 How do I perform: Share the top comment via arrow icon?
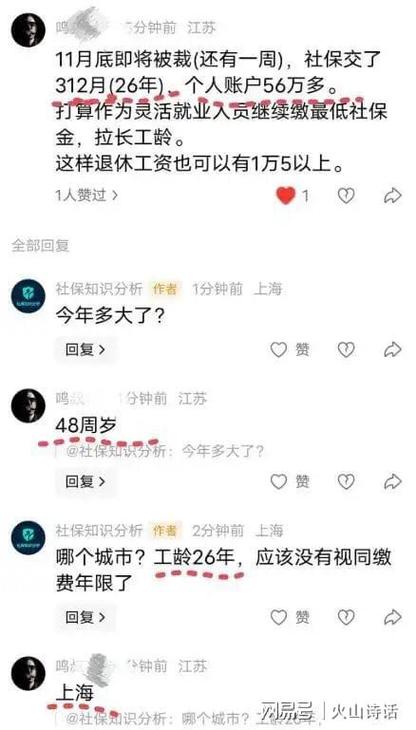(393, 196)
